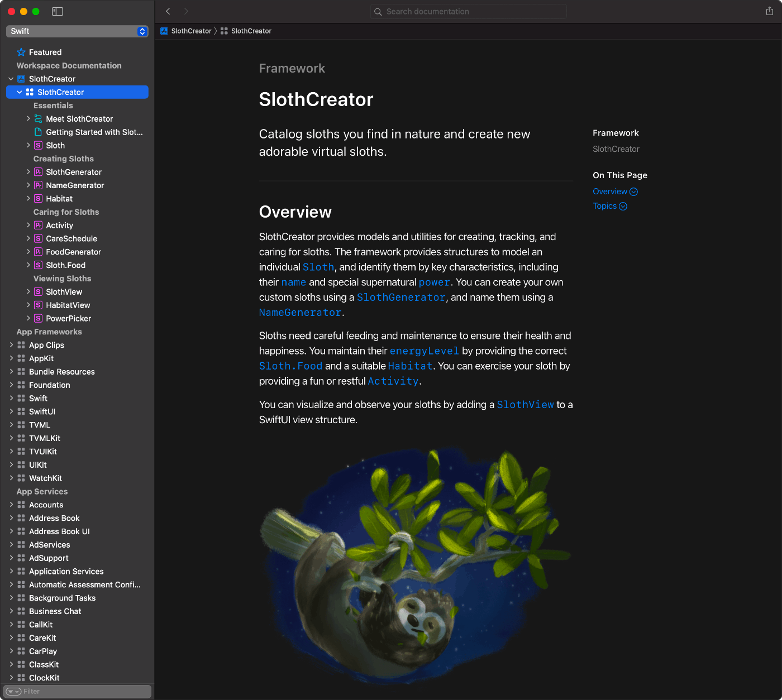Click the FoodGenerator protocol icon
The image size is (782, 700).
38,252
